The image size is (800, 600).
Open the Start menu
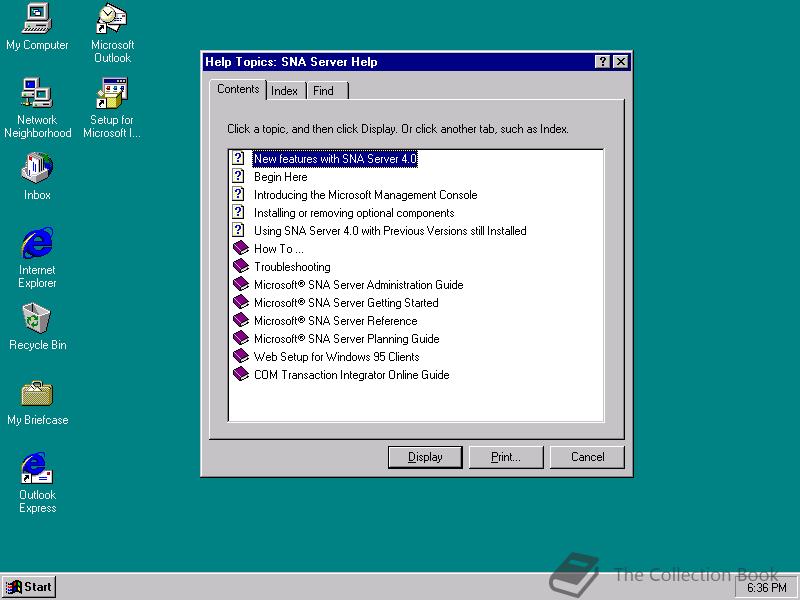[29, 587]
